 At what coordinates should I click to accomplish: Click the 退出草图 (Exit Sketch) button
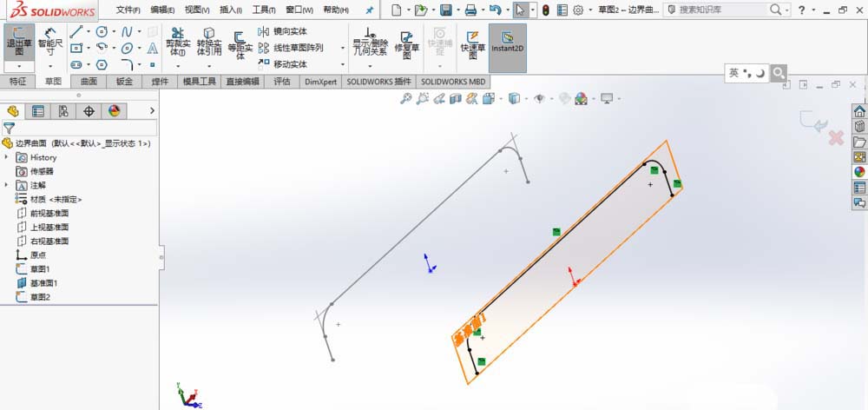tap(19, 42)
